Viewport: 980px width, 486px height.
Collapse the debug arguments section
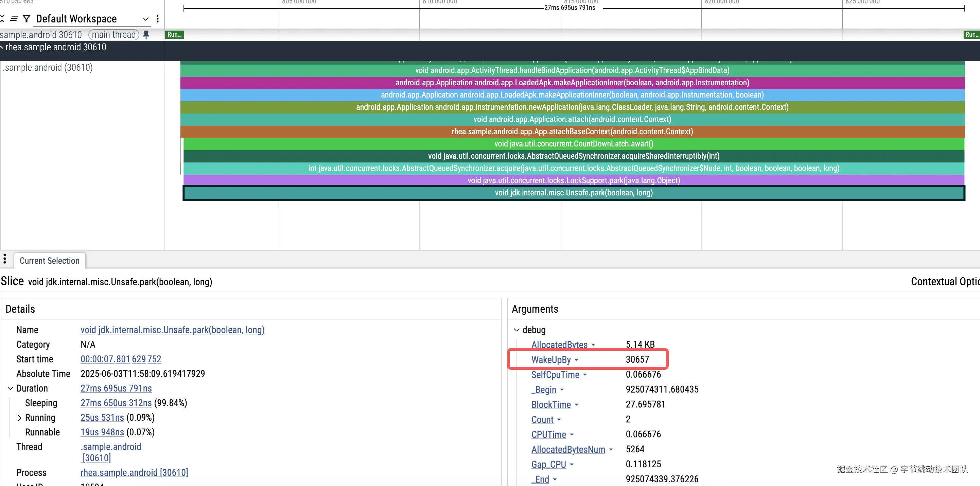click(516, 330)
